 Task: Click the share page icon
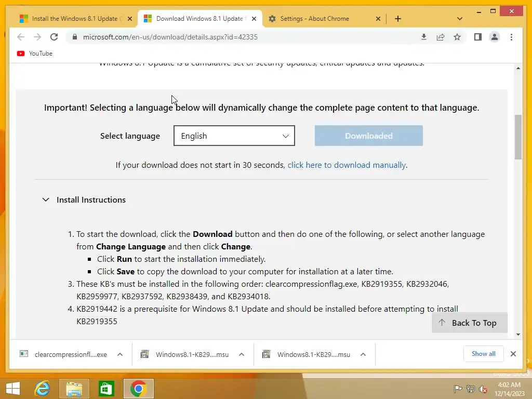tap(441, 37)
